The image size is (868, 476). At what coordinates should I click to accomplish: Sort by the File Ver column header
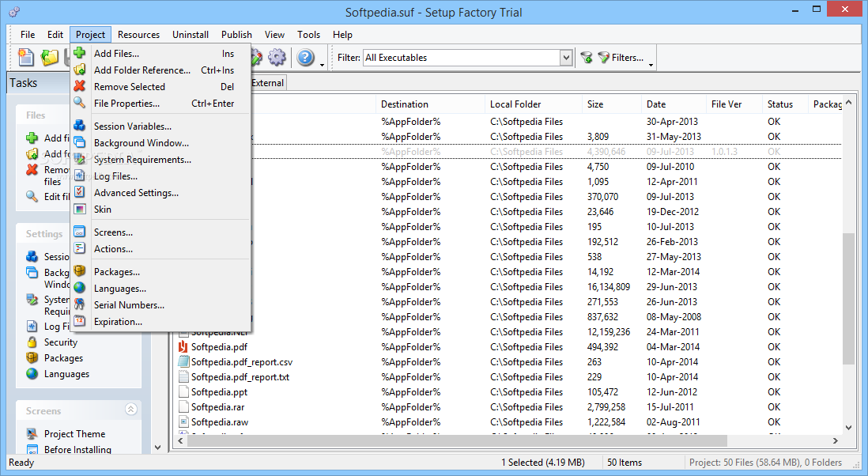coord(734,104)
